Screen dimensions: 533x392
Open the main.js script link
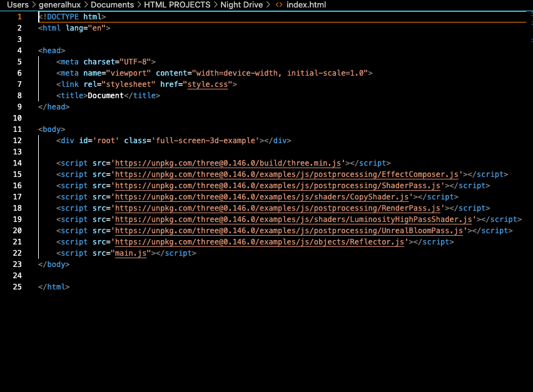(x=130, y=253)
